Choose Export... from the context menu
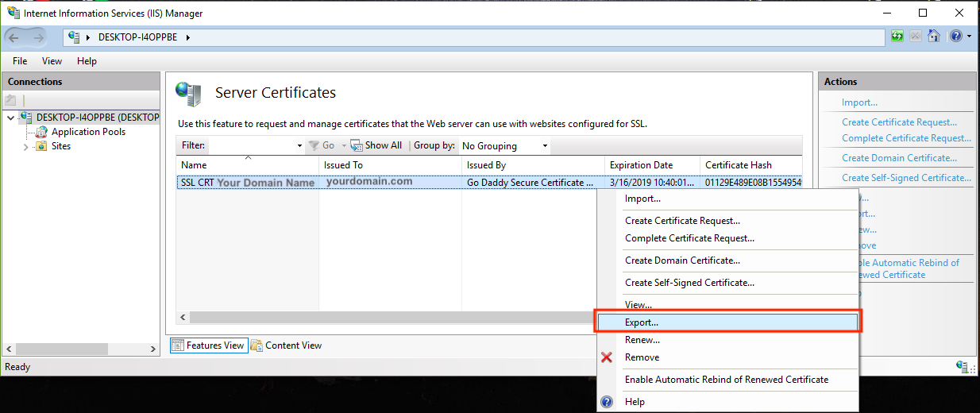This screenshot has height=413, width=980. point(642,322)
